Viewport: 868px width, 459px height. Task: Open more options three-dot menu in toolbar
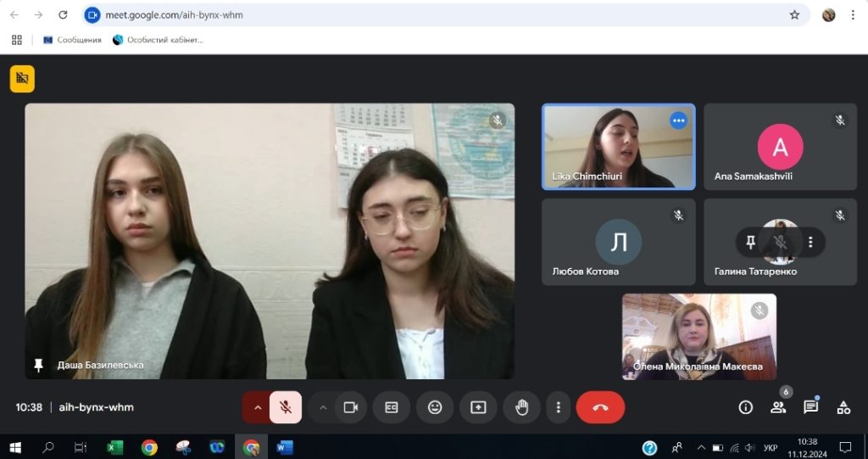(558, 407)
